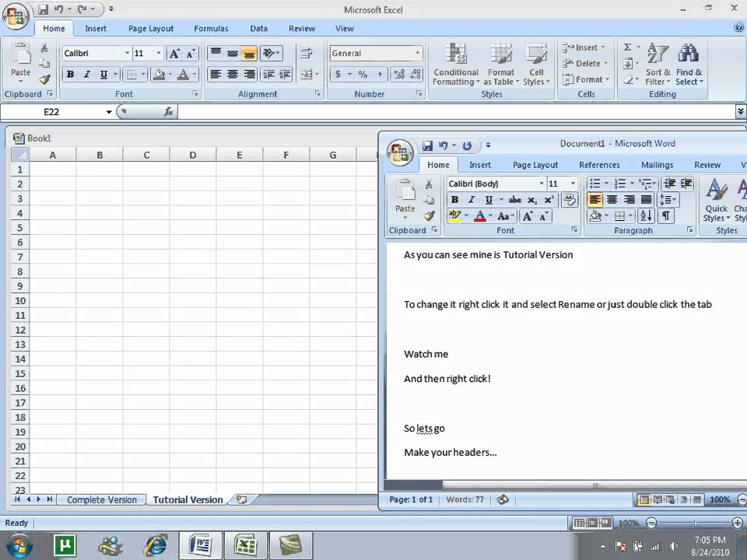
Task: Click Excel Save icon in quick access toolbar
Action: click(x=44, y=9)
